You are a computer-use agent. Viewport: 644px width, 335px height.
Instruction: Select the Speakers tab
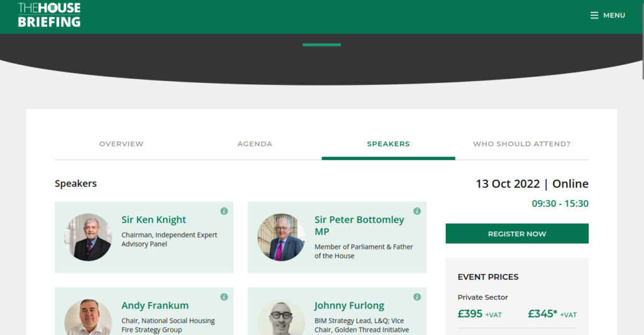pos(388,144)
